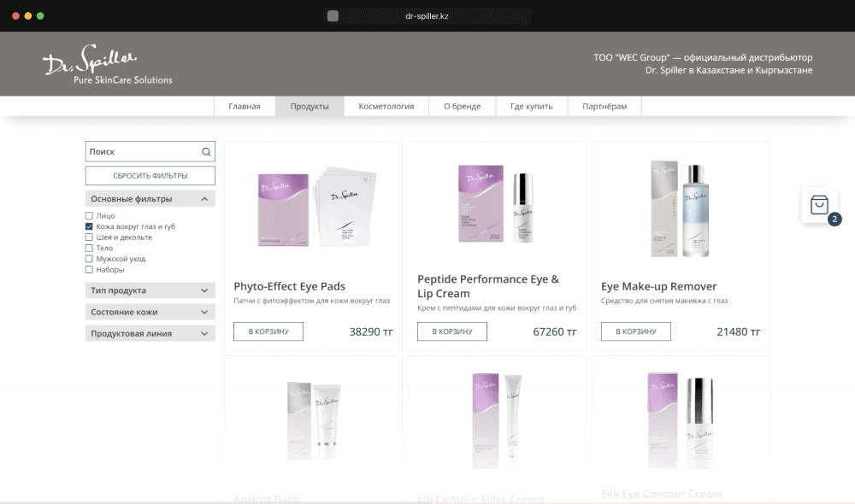855x504 pixels.
Task: Switch to the Главная tab
Action: coord(245,105)
